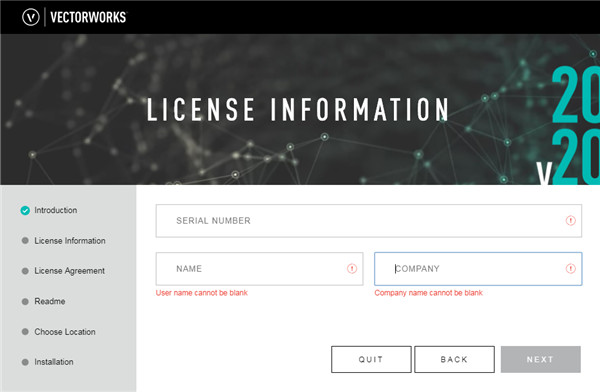This screenshot has height=392, width=600.
Task: Click the Readme step bullet
Action: pyautogui.click(x=25, y=301)
